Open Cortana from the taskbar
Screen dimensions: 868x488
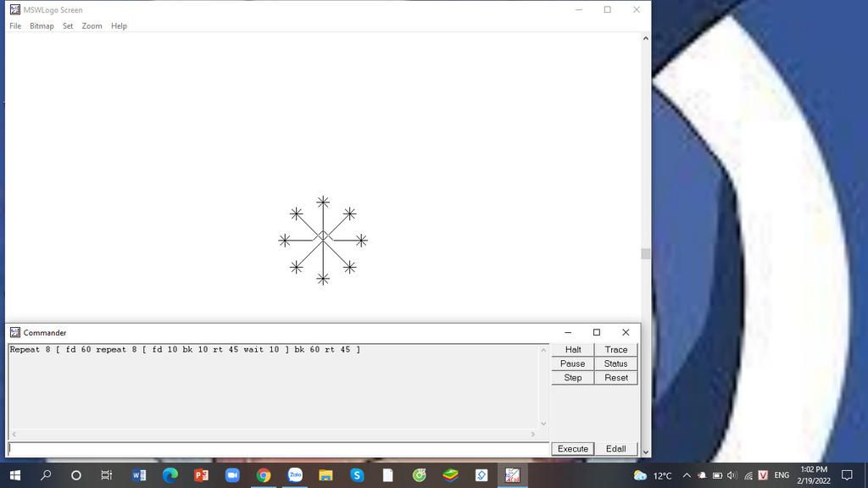76,475
